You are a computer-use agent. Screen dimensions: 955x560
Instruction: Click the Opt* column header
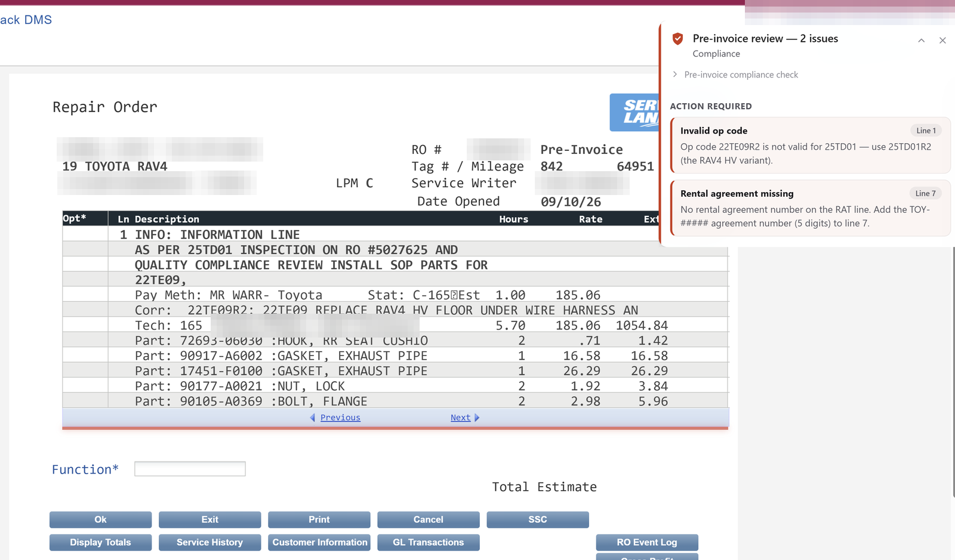(x=75, y=218)
